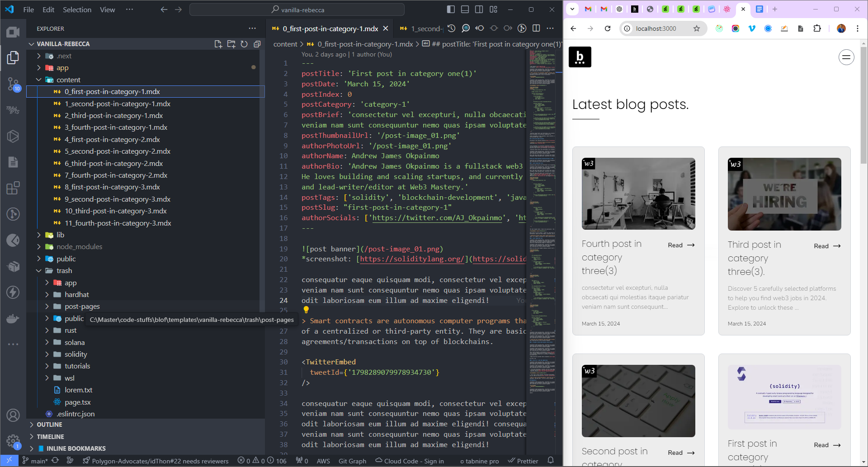Viewport: 868px width, 467px height.
Task: Open the Edit menu
Action: point(48,9)
